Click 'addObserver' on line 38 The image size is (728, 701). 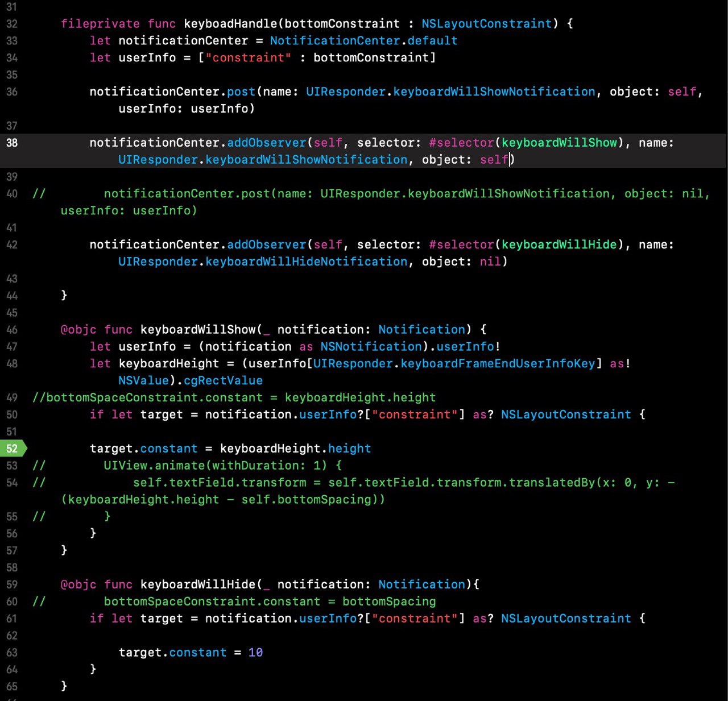pyautogui.click(x=267, y=143)
